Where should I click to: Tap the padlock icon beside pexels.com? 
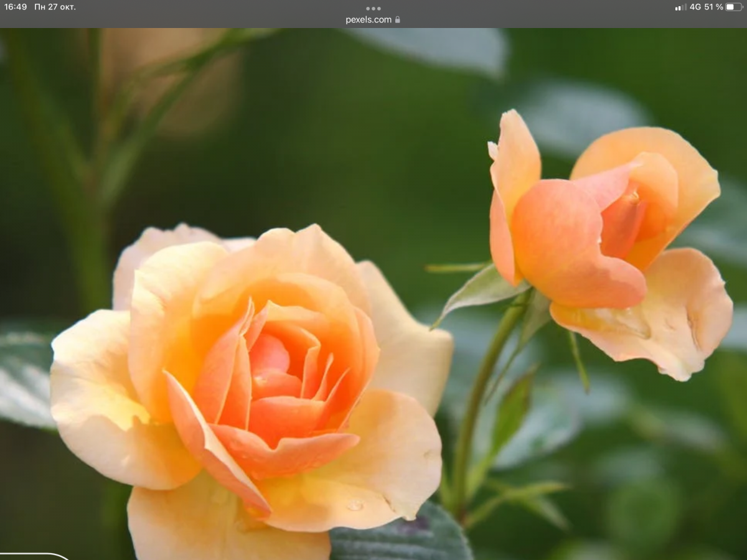point(398,20)
